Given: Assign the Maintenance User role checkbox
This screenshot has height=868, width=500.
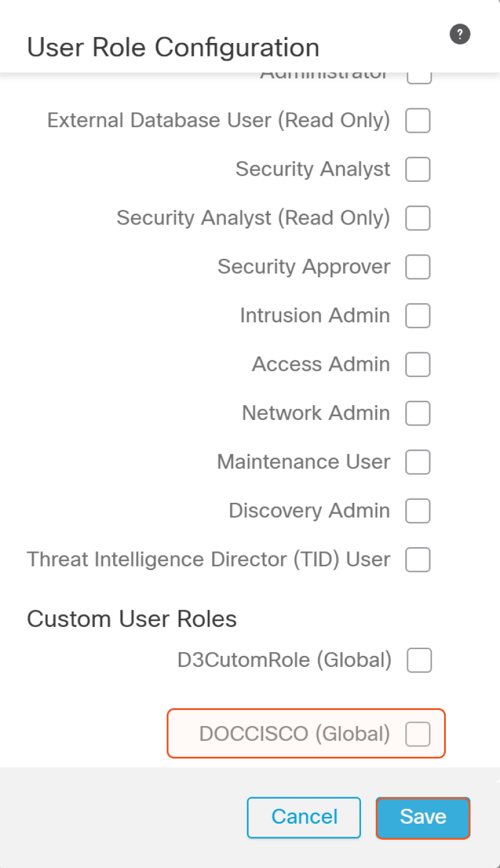Looking at the screenshot, I should [x=418, y=462].
